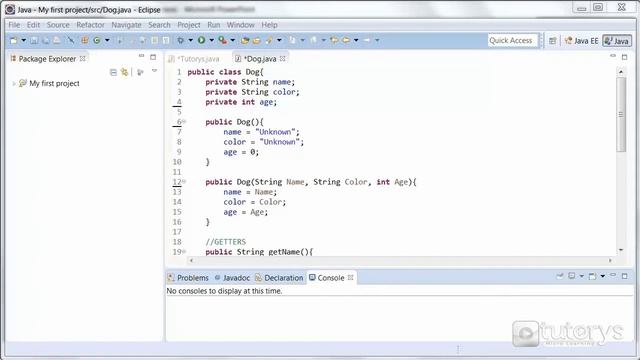The width and height of the screenshot is (640, 360).
Task: Click the Run External Tools icon
Action: point(222,40)
